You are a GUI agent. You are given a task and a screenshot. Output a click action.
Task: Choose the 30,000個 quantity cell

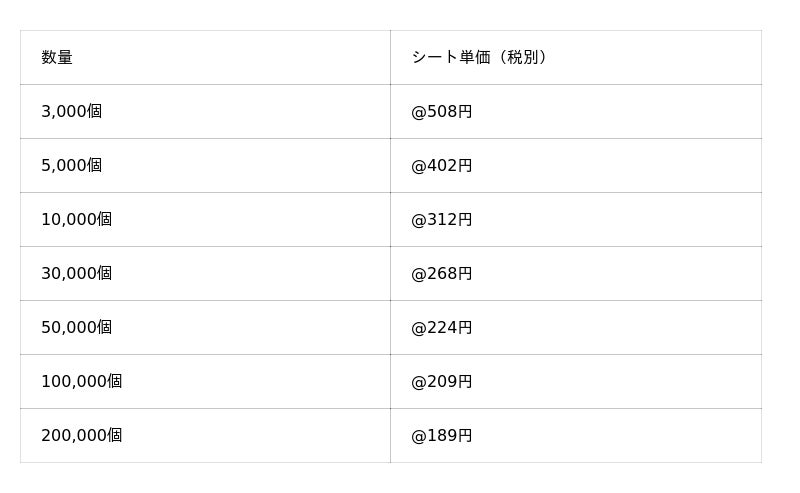(x=77, y=274)
